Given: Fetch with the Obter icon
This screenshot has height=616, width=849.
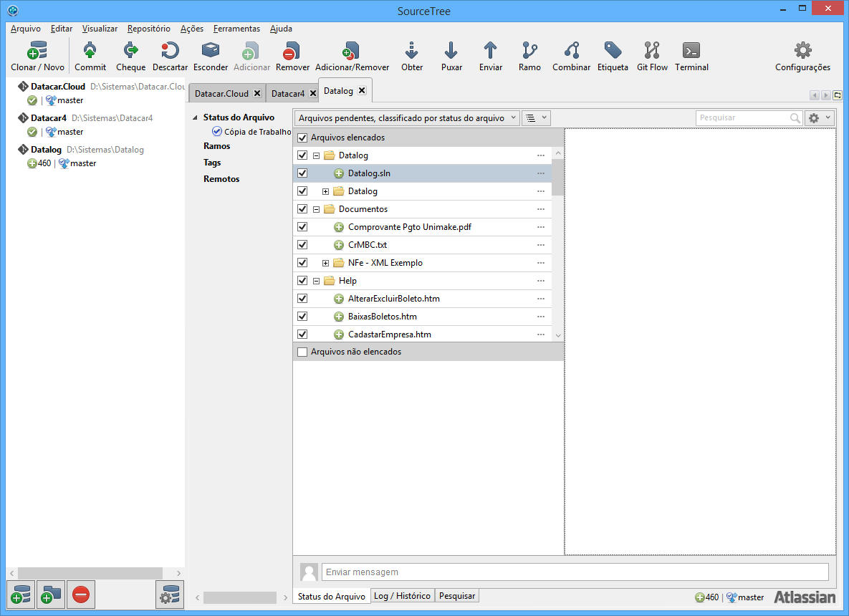Looking at the screenshot, I should 411,50.
